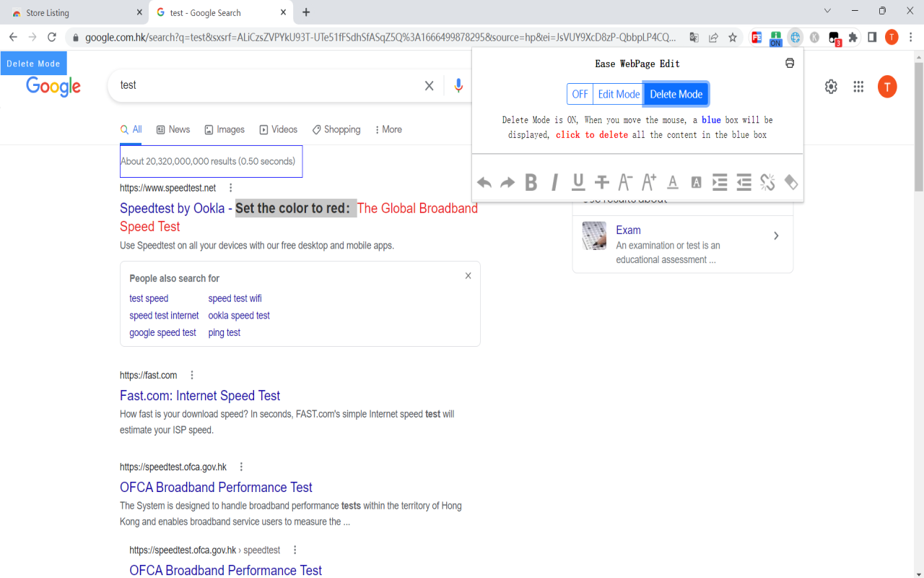Open options menu beside speedtest.ofca.gov.hk URL
Viewport: 924px width, 578px height.
point(241,467)
